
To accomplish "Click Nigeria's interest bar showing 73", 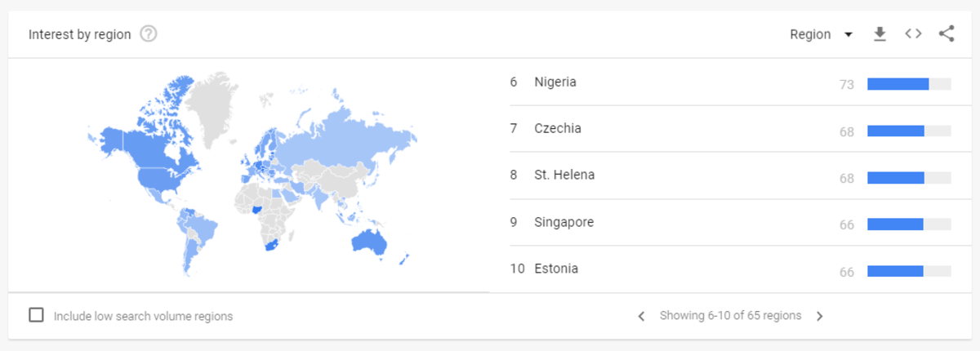I will click(909, 83).
